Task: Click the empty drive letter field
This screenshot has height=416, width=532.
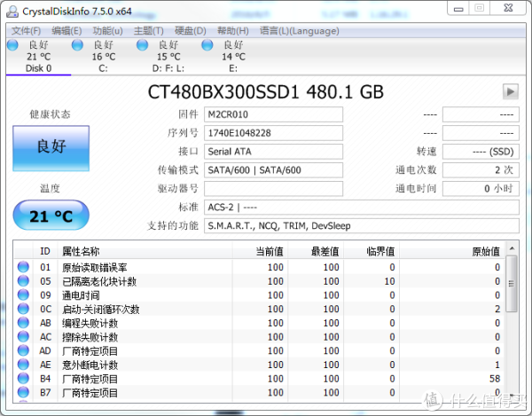Action: 273,189
